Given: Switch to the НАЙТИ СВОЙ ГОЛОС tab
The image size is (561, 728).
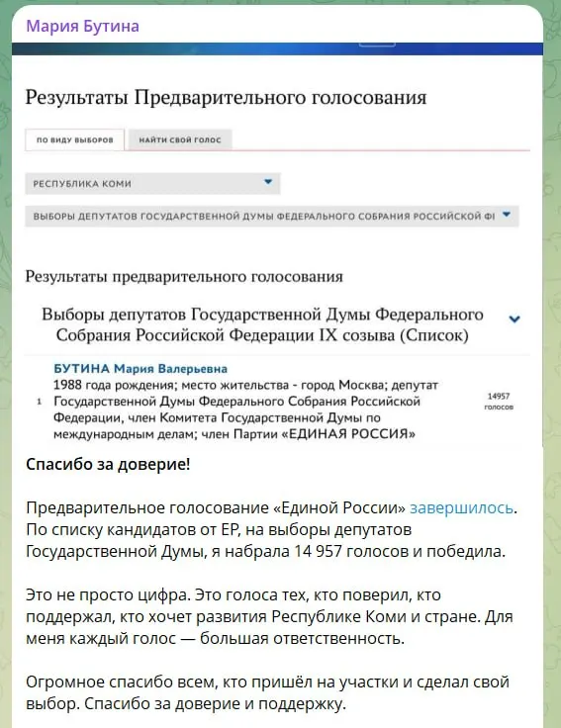Looking at the screenshot, I should [180, 139].
